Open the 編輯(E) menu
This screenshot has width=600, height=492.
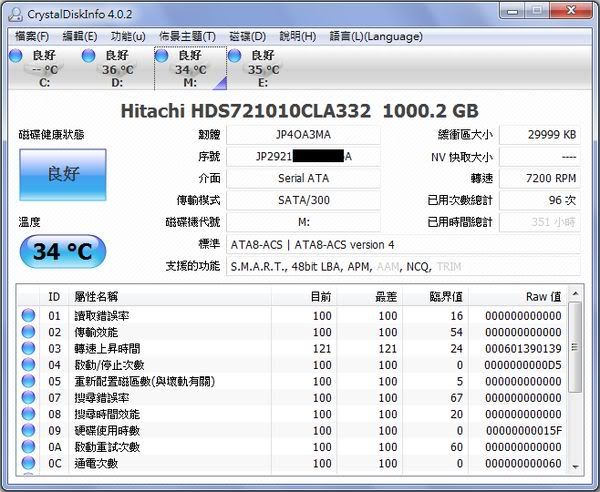point(80,37)
